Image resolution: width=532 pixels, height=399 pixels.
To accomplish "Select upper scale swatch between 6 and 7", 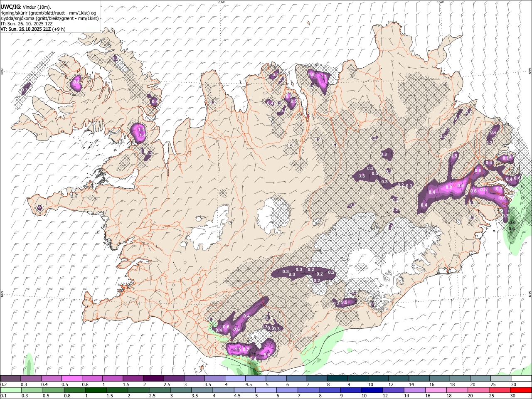I will (296, 379).
